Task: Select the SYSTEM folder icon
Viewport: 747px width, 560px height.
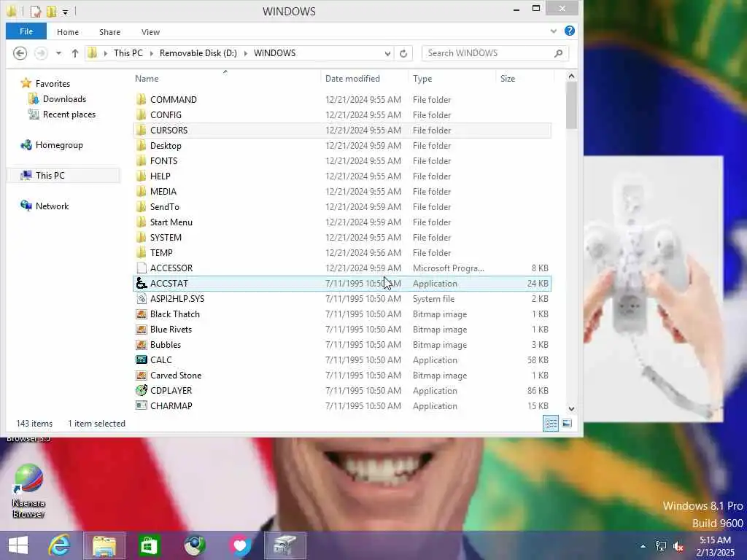Action: pyautogui.click(x=141, y=237)
